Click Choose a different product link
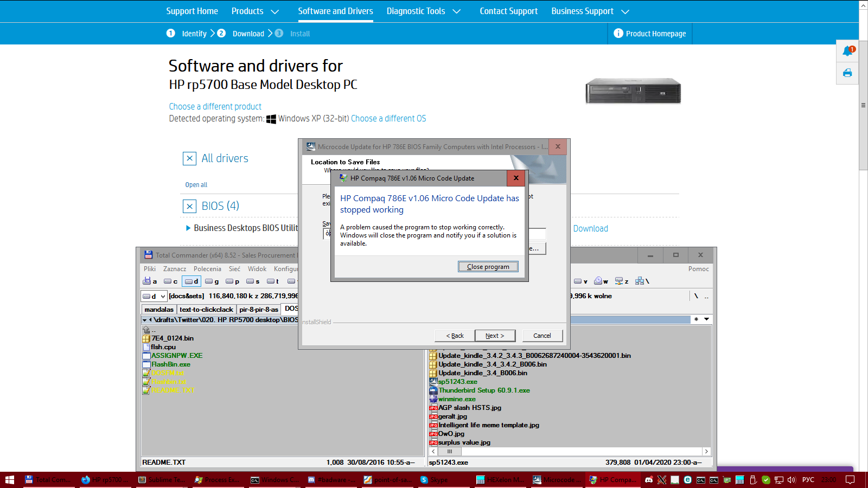868x488 pixels. [x=215, y=106]
